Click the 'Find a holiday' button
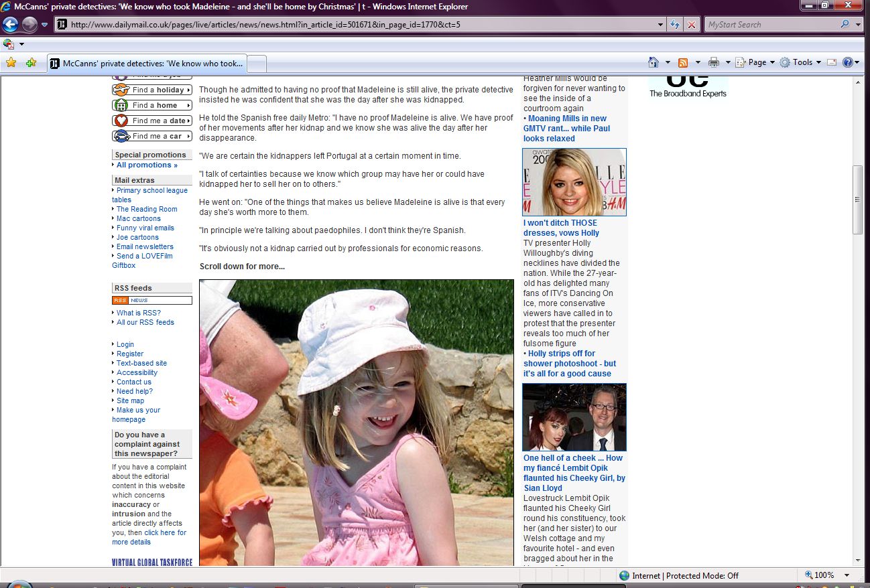870x588 pixels. 152,90
